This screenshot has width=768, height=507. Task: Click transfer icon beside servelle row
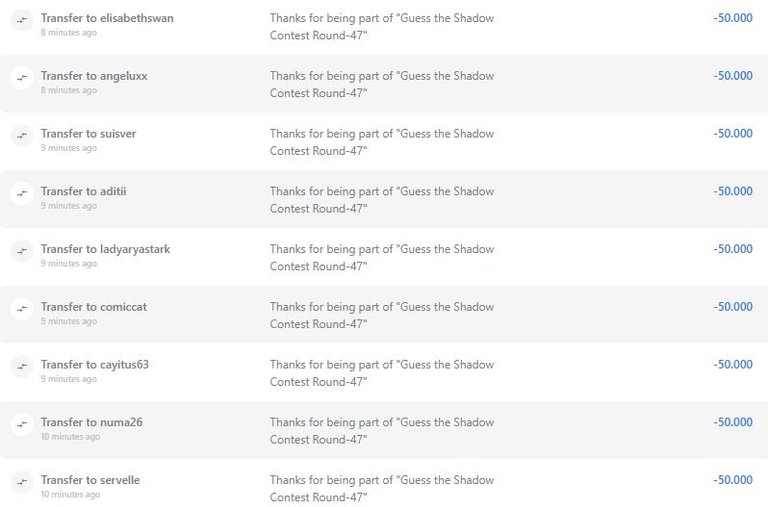(22, 483)
